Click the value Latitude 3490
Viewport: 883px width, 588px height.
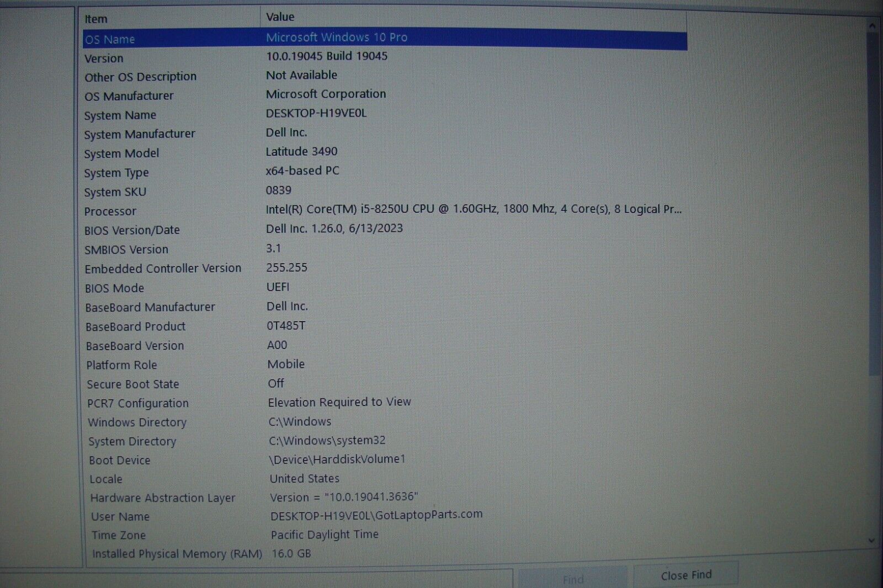tap(301, 152)
